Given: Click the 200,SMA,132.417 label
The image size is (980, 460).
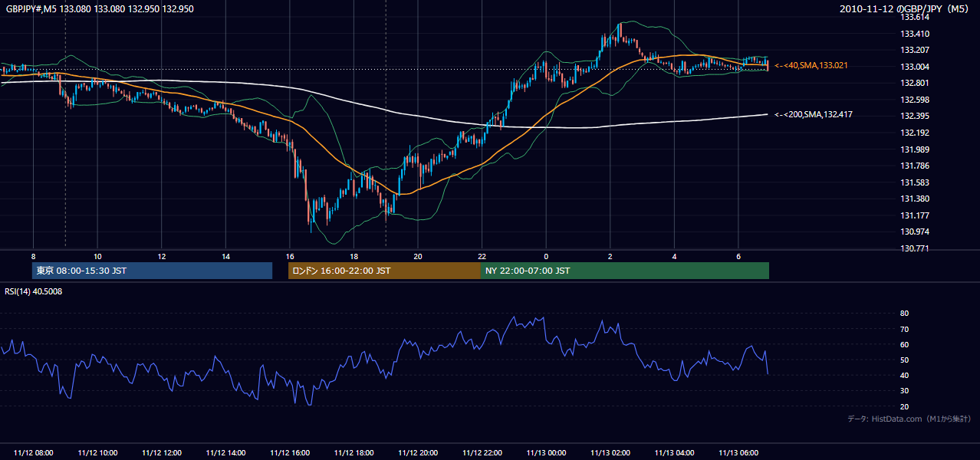Looking at the screenshot, I should click(814, 114).
